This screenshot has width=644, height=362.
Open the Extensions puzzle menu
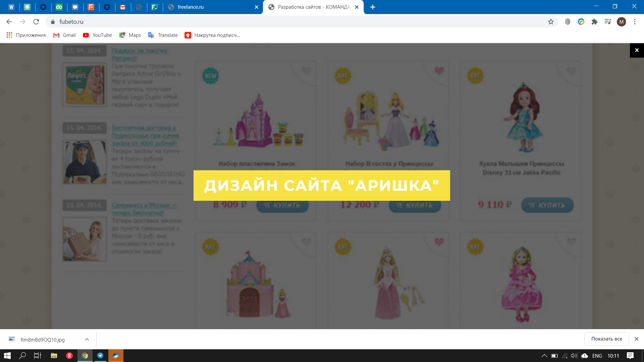coord(594,22)
